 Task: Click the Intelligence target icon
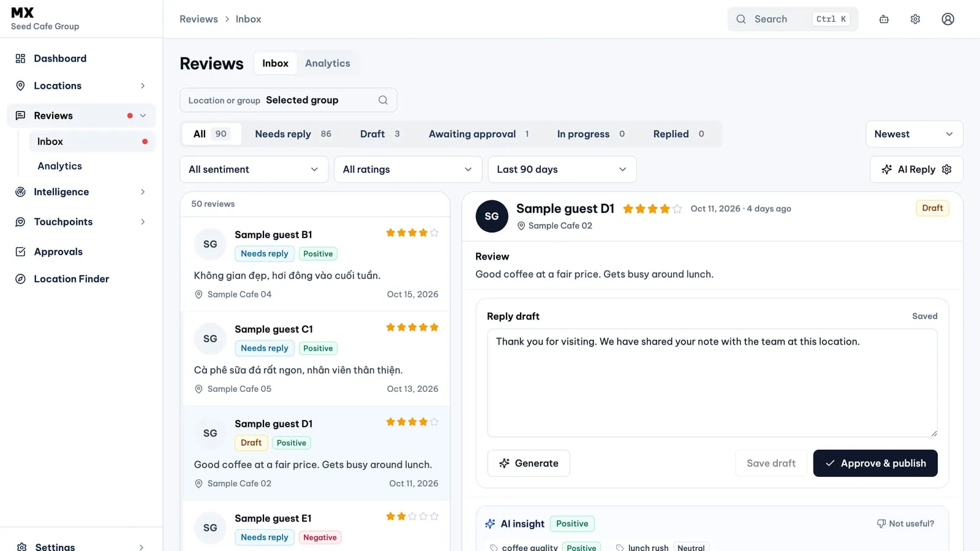click(x=20, y=192)
